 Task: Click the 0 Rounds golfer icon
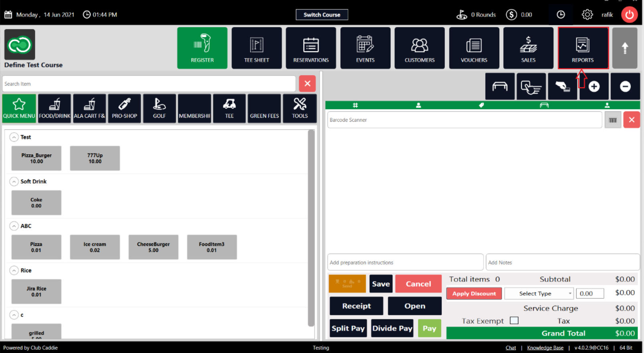click(x=462, y=15)
